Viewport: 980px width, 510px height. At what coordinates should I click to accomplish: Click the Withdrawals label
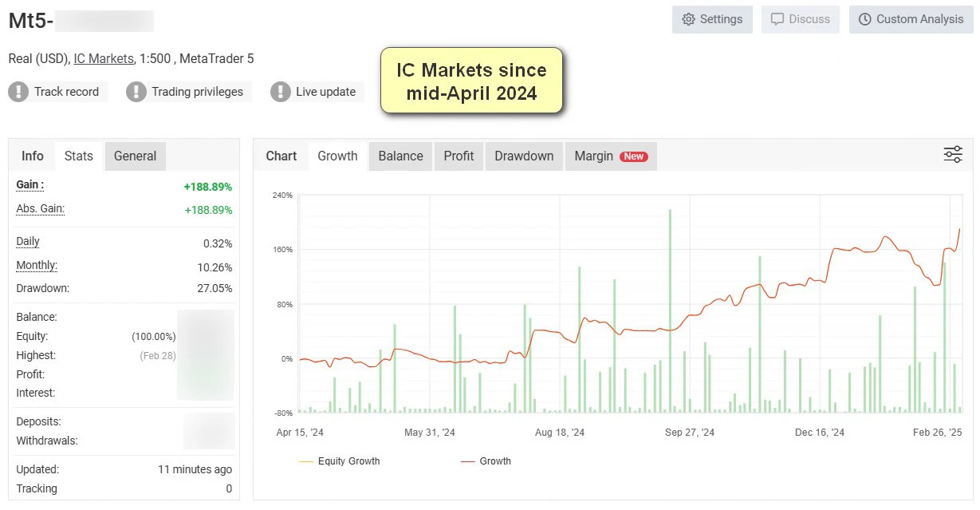(x=47, y=441)
